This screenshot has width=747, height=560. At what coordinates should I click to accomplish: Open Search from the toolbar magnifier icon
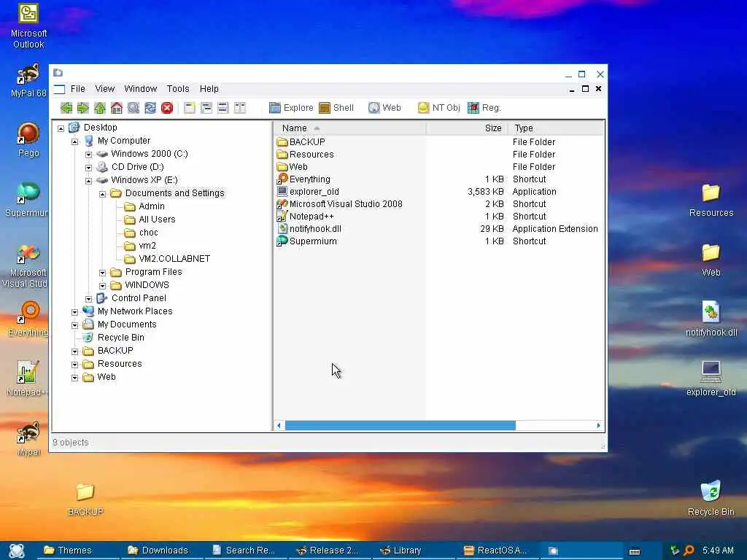point(133,108)
